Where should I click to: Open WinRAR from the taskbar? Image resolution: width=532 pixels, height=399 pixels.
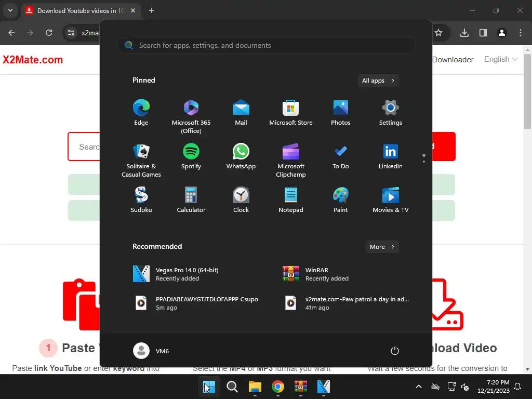point(301,387)
